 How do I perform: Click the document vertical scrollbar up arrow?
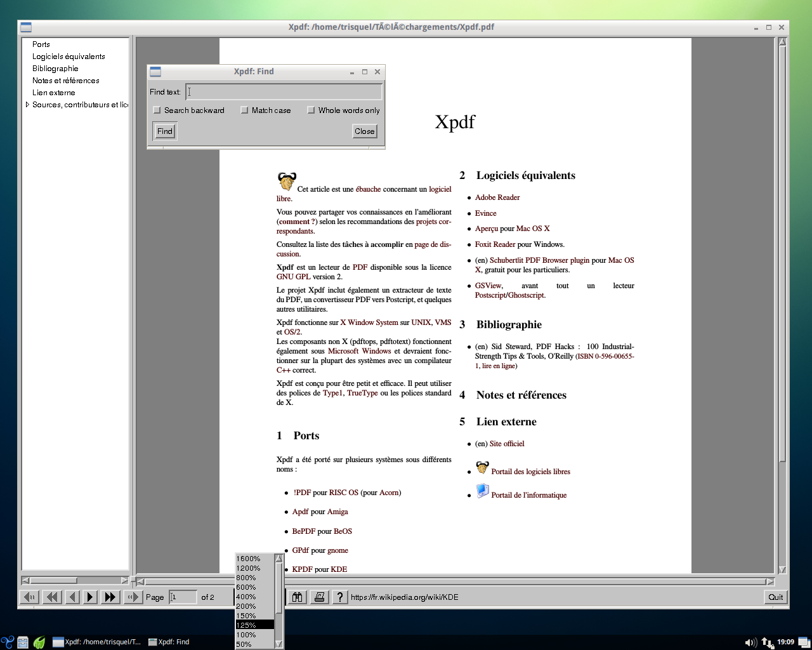tap(782, 42)
